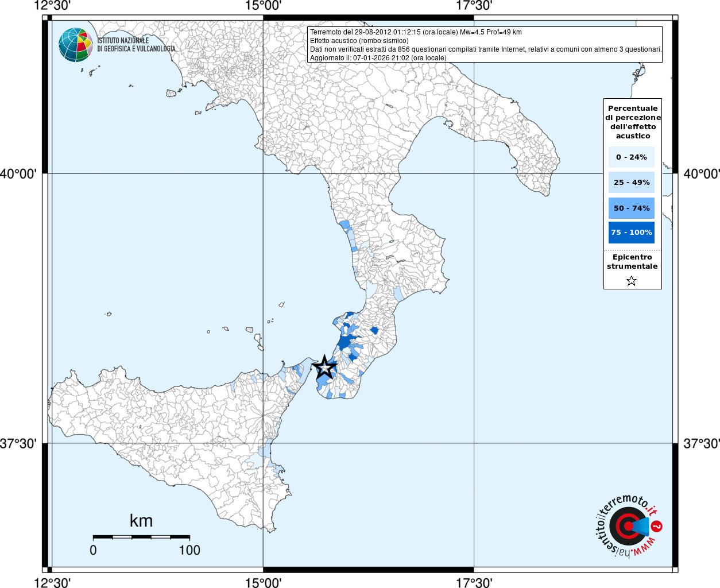Screen dimensions: 720x588
Task: Click the question mark icon in bottom logo
Action: [657, 526]
